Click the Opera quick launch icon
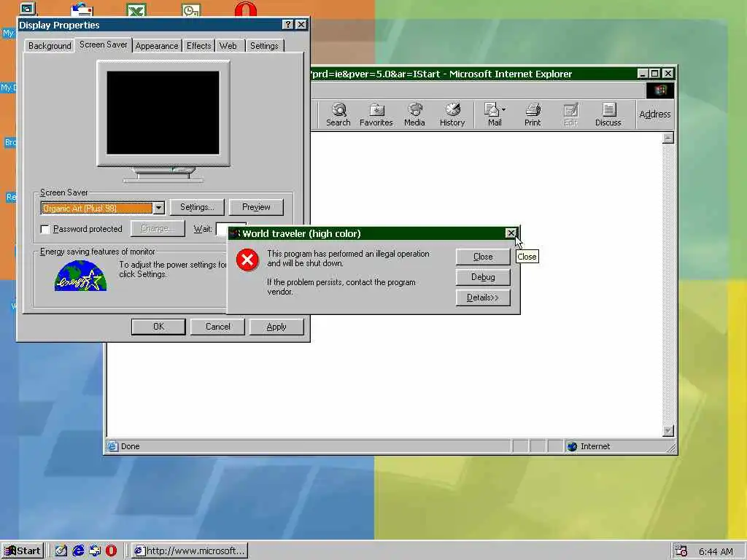This screenshot has height=560, width=747. coord(111,551)
